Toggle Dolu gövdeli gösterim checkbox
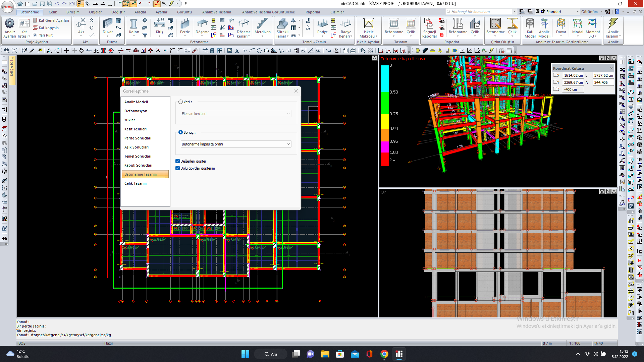The height and width of the screenshot is (362, 644). [178, 168]
